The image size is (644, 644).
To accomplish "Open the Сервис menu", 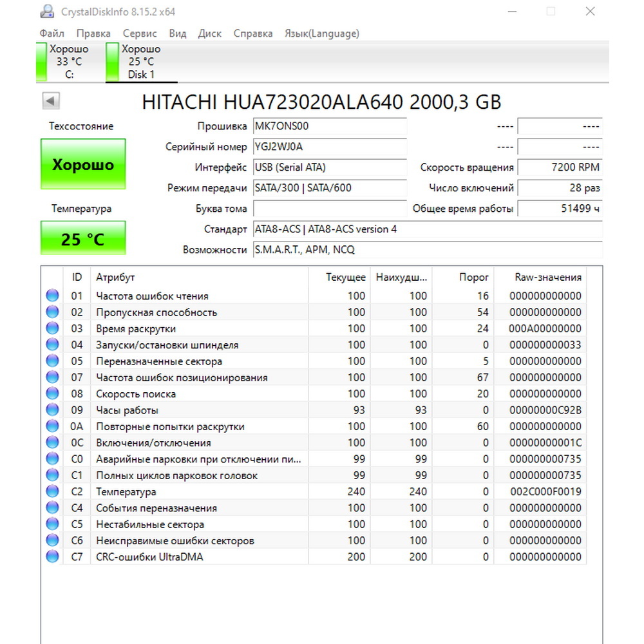I will coord(140,33).
